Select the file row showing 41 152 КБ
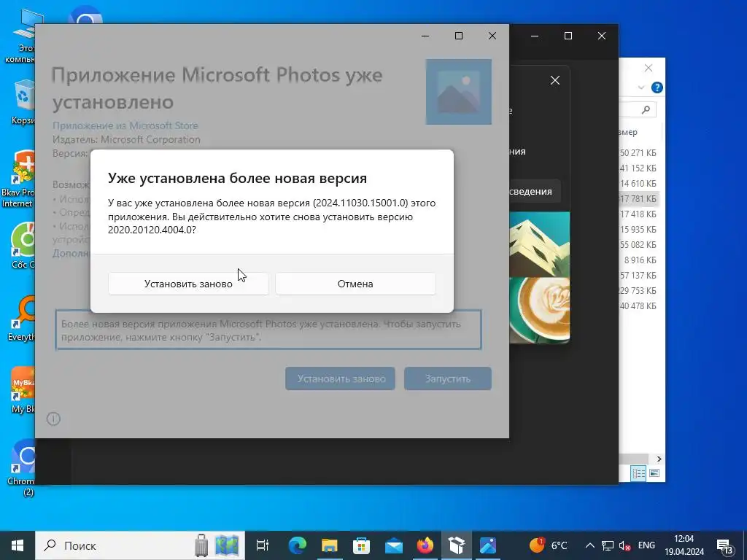The image size is (747, 560). point(639,168)
